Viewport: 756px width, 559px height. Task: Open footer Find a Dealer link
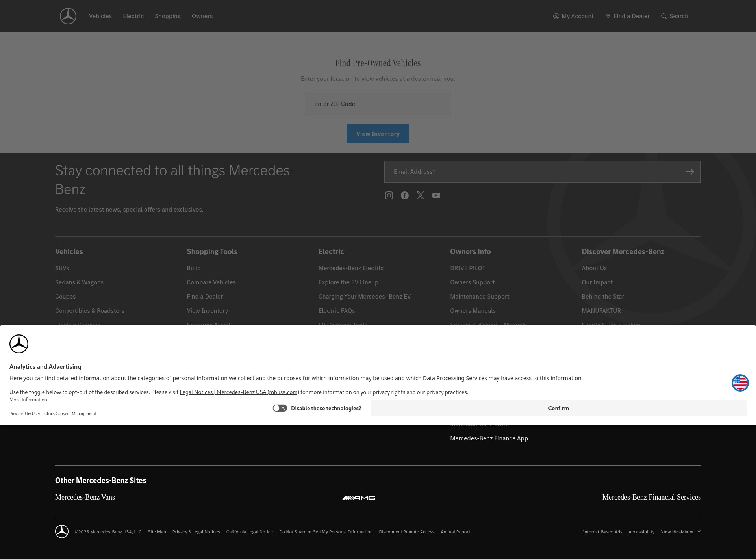point(205,297)
